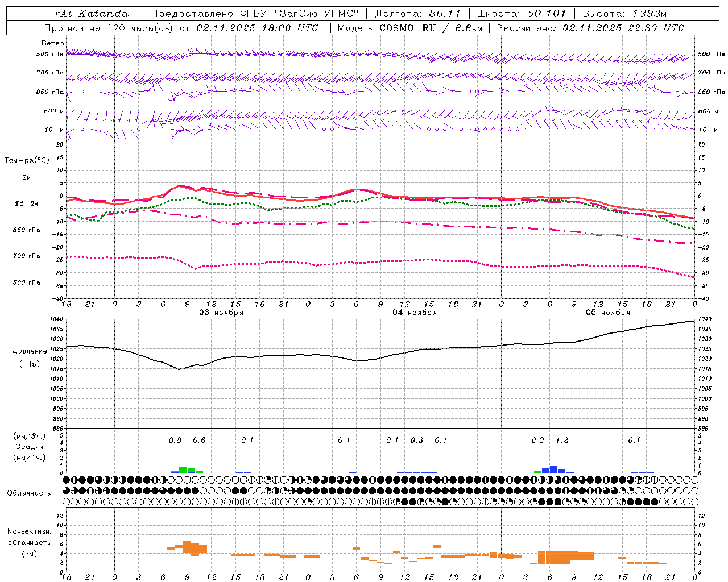Click the '(мм/3ч.)' precipitation unit label
728x582 pixels.
[29, 436]
